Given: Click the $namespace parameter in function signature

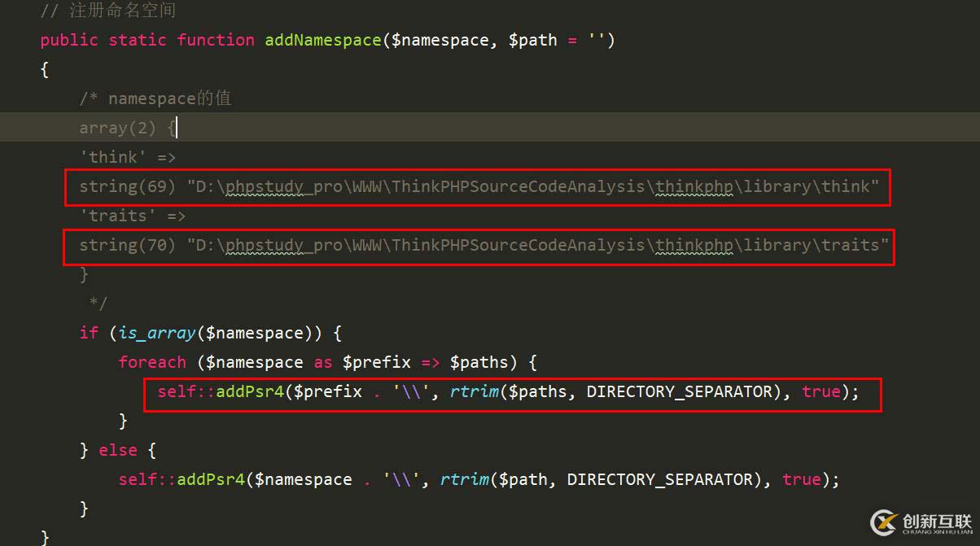Looking at the screenshot, I should coord(440,40).
